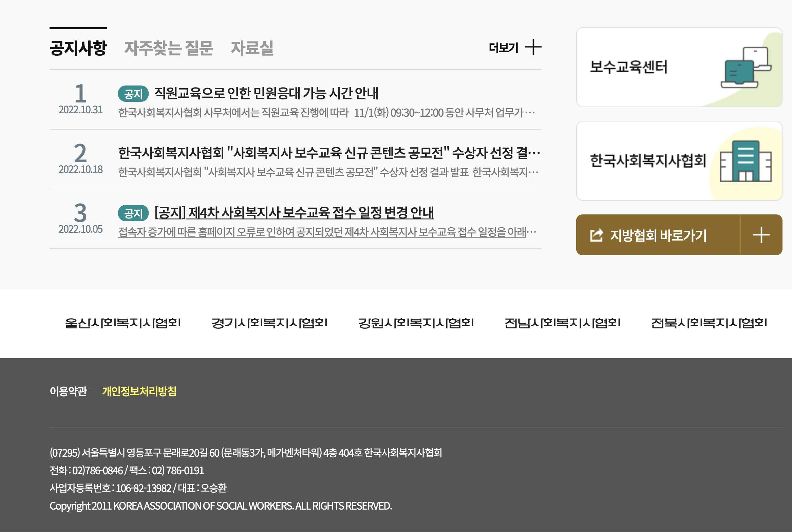
Task: Open 울산사회복지사협회 link
Action: (x=123, y=323)
